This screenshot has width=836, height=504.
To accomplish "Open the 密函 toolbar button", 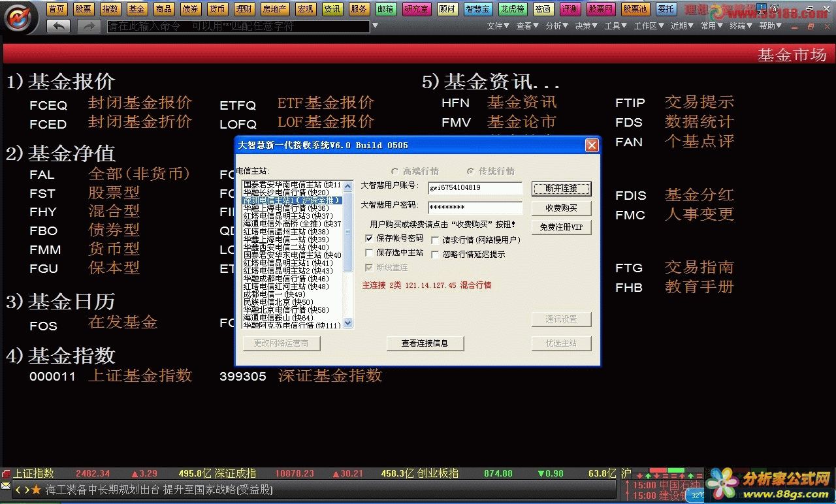I will click(x=543, y=8).
